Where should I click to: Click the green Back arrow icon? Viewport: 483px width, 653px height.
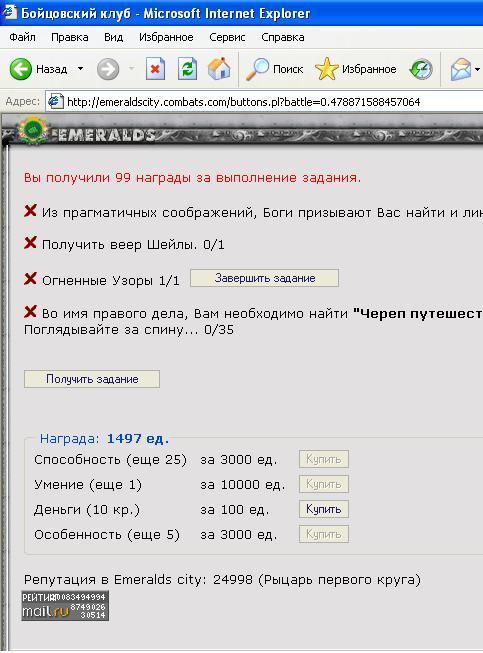tap(20, 69)
